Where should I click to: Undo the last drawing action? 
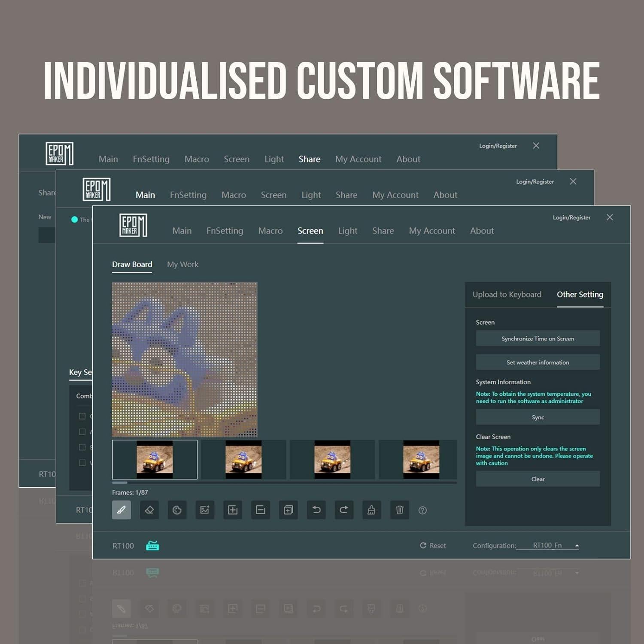click(316, 510)
